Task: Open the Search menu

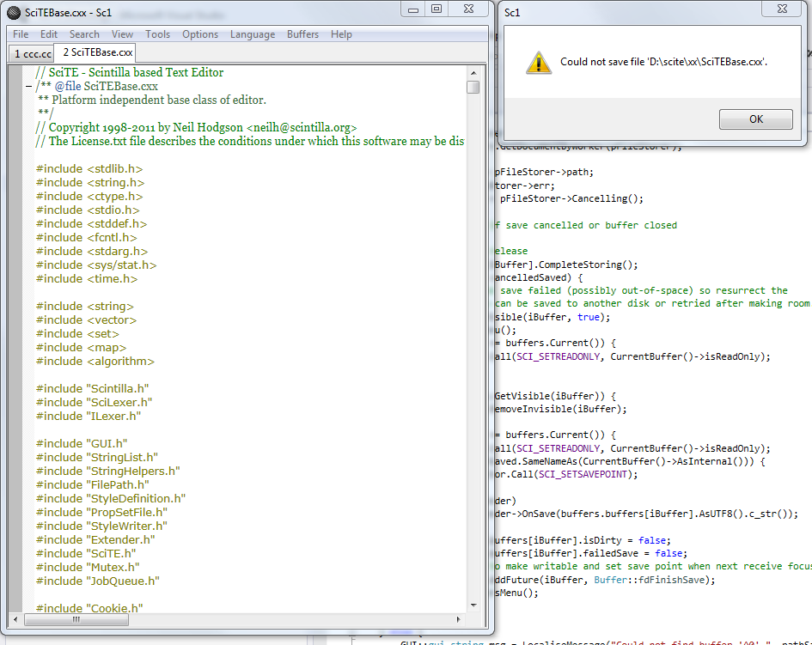Action: tap(84, 34)
